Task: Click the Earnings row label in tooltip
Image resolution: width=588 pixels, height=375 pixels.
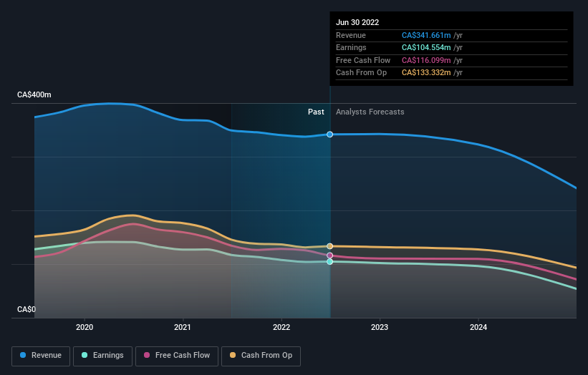Action: pyautogui.click(x=351, y=47)
